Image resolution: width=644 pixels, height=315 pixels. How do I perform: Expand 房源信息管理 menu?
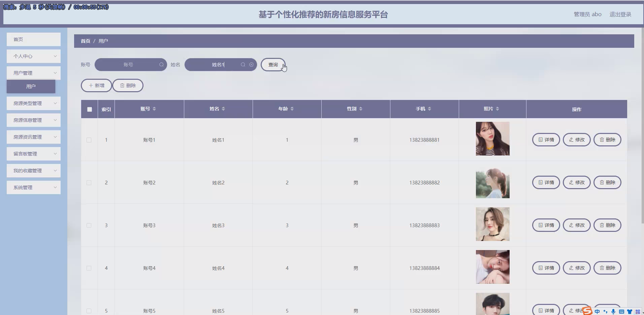click(x=34, y=120)
